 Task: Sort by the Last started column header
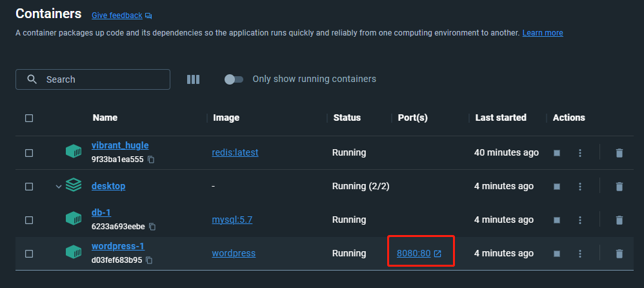click(x=501, y=118)
